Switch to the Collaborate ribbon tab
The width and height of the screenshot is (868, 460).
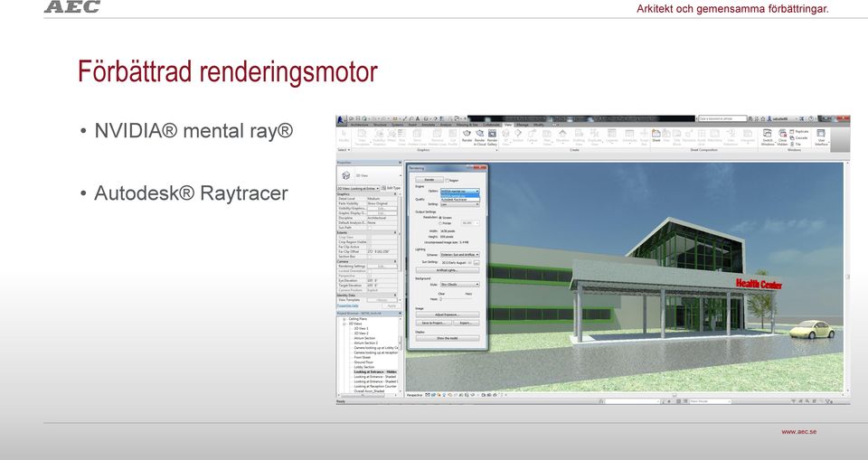(x=491, y=125)
